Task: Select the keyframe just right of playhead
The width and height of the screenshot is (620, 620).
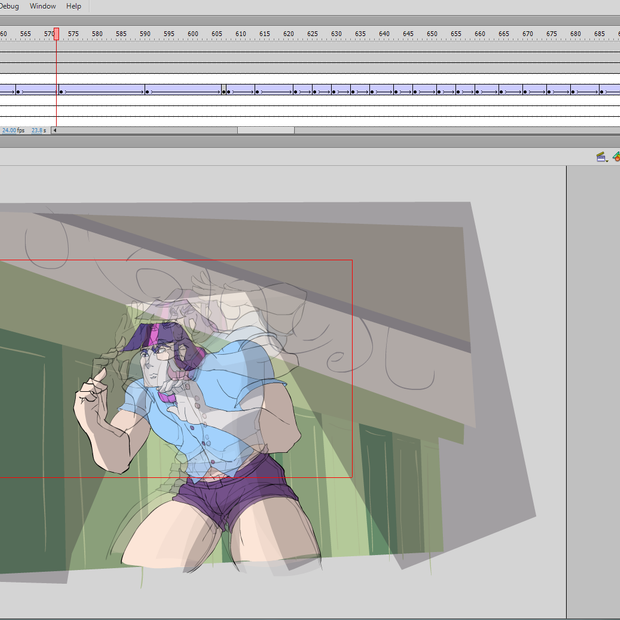Action: coord(62,91)
